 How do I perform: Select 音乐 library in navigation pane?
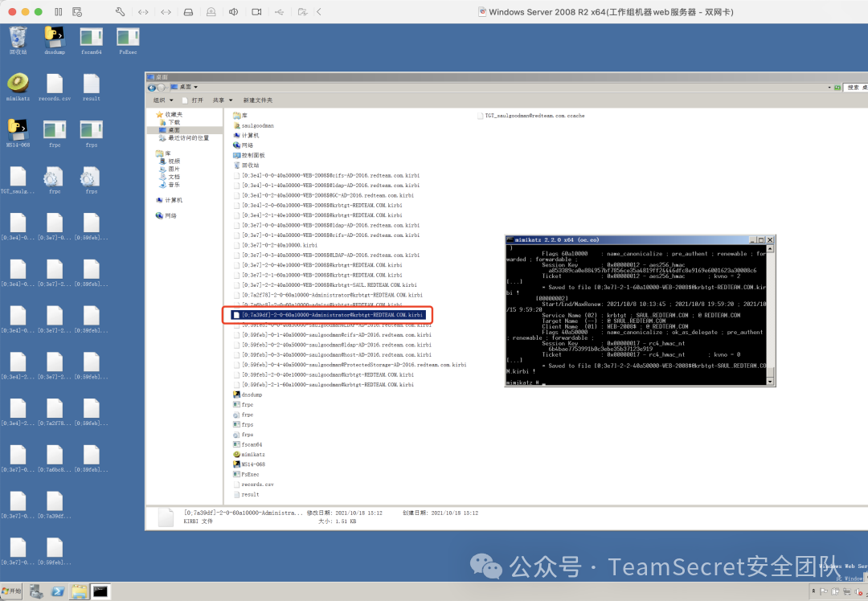point(170,184)
